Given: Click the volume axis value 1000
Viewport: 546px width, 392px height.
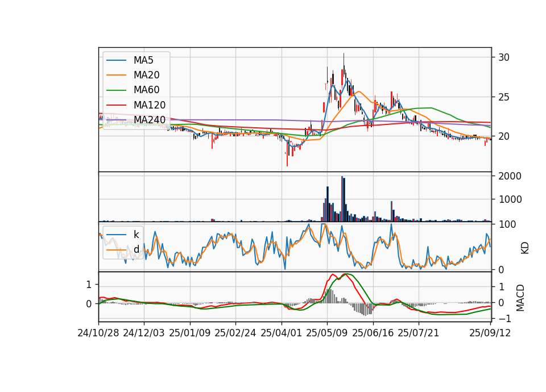Looking at the screenshot, I should click(510, 199).
